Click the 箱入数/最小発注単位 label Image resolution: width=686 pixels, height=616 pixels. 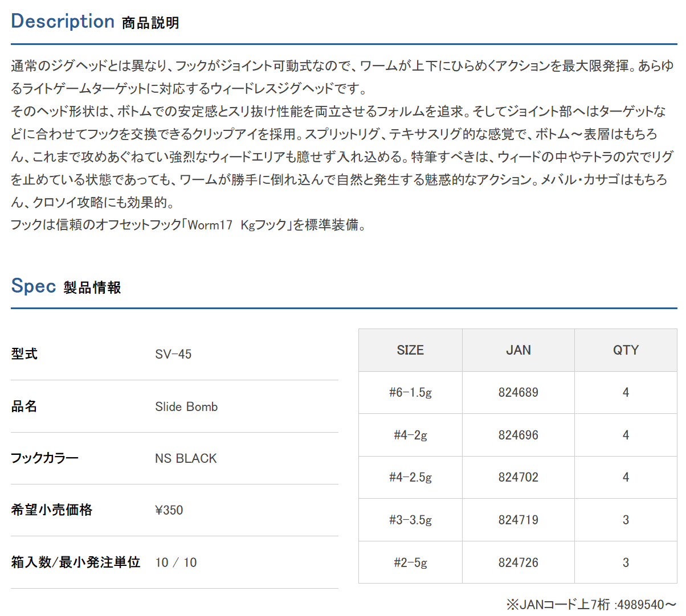[x=76, y=562]
